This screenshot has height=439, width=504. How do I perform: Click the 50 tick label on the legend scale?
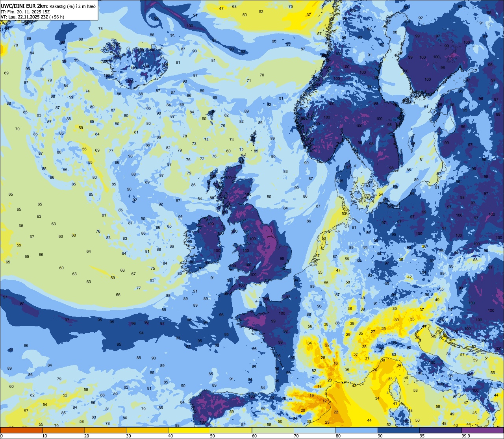click(212, 436)
